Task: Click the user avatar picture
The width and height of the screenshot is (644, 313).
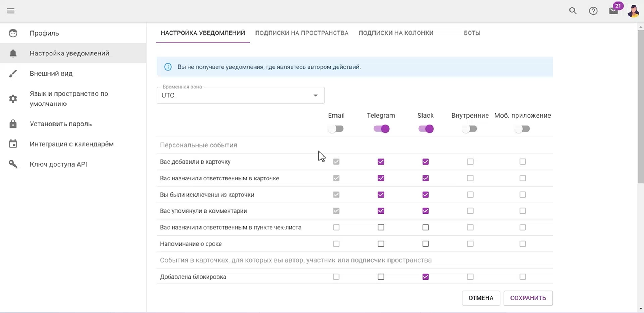Action: [x=633, y=11]
